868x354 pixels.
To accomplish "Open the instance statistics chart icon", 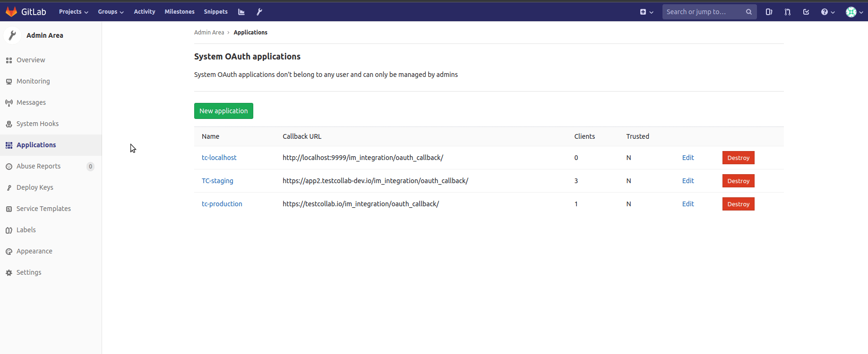I will [241, 12].
